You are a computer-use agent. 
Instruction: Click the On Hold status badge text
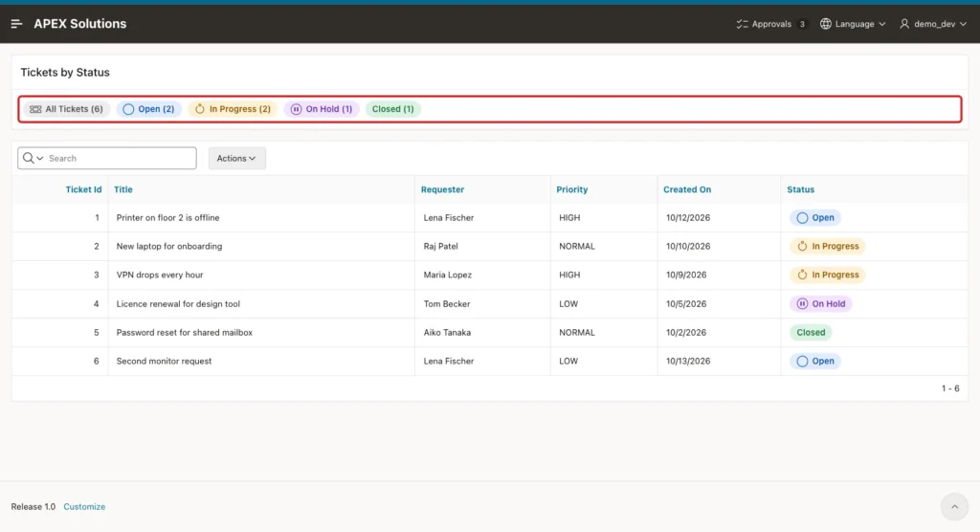[828, 304]
